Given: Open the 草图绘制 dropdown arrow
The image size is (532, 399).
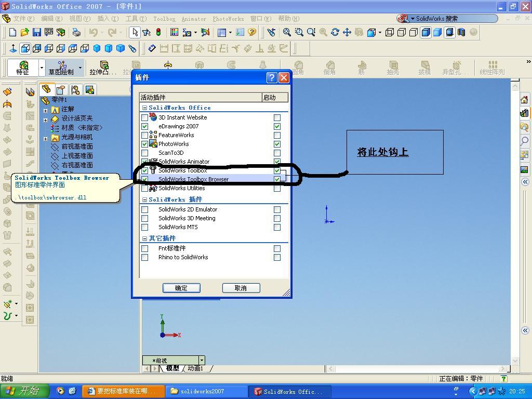Looking at the screenshot, I should [81, 68].
